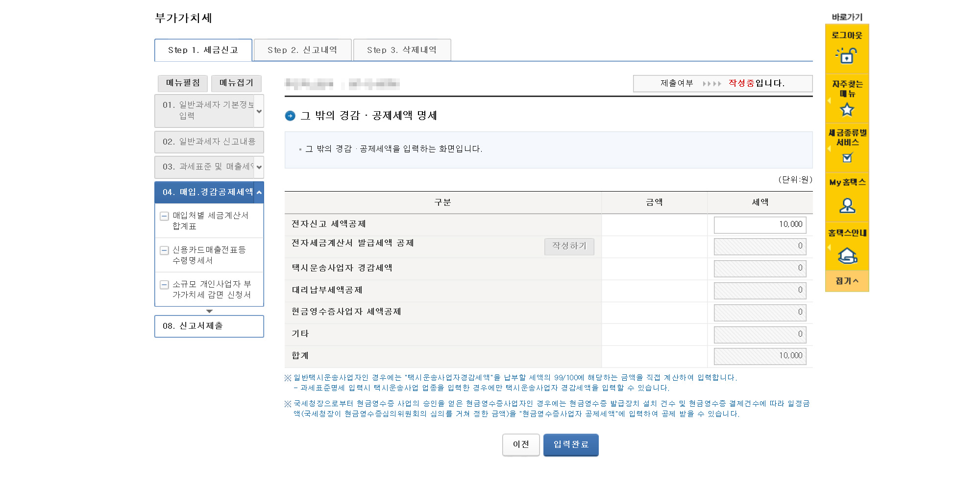Image resolution: width=980 pixels, height=490 pixels.
Task: Click the 택시운송사업자 경감세액 tax field
Action: (760, 269)
